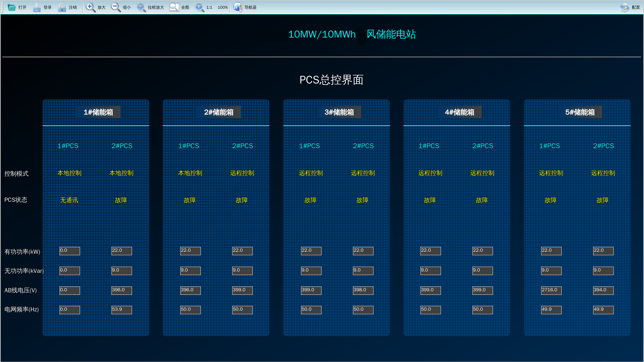This screenshot has height=362, width=644.
Task: Click the Open folder icon in toolbar
Action: pos(12,7)
